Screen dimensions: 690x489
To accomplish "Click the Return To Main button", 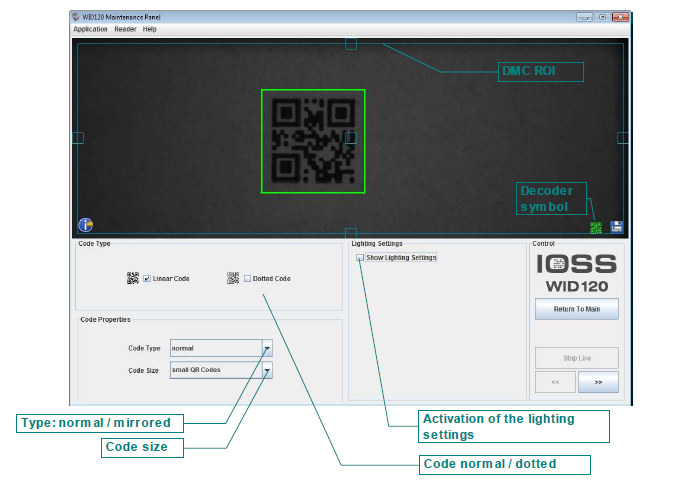I will (x=576, y=309).
